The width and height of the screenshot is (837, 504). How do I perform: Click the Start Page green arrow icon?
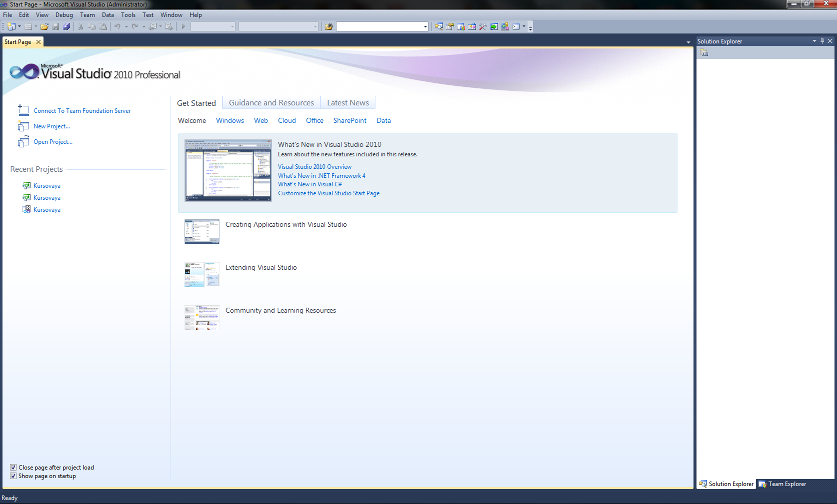coord(494,26)
